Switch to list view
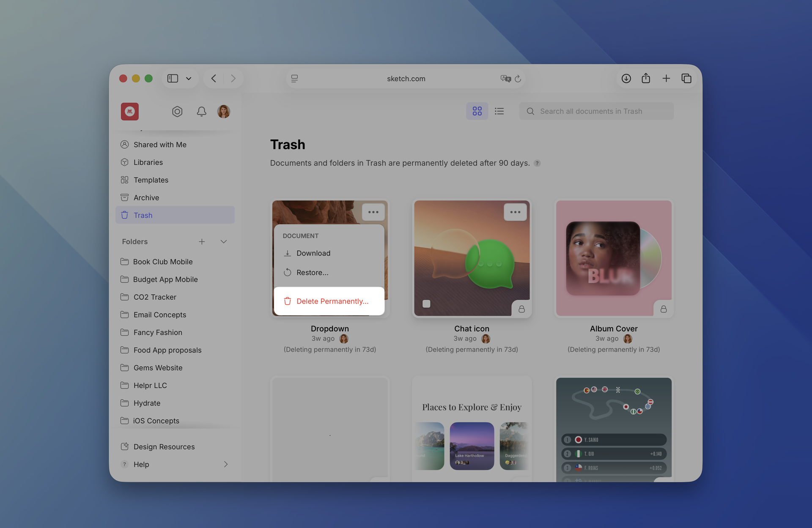812x528 pixels. (x=499, y=111)
